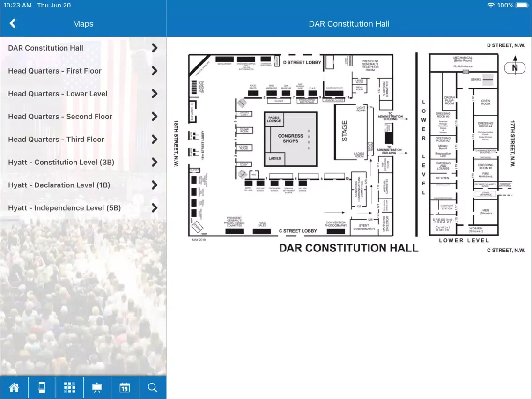Tap the 17th Street, N.W. label

point(512,143)
